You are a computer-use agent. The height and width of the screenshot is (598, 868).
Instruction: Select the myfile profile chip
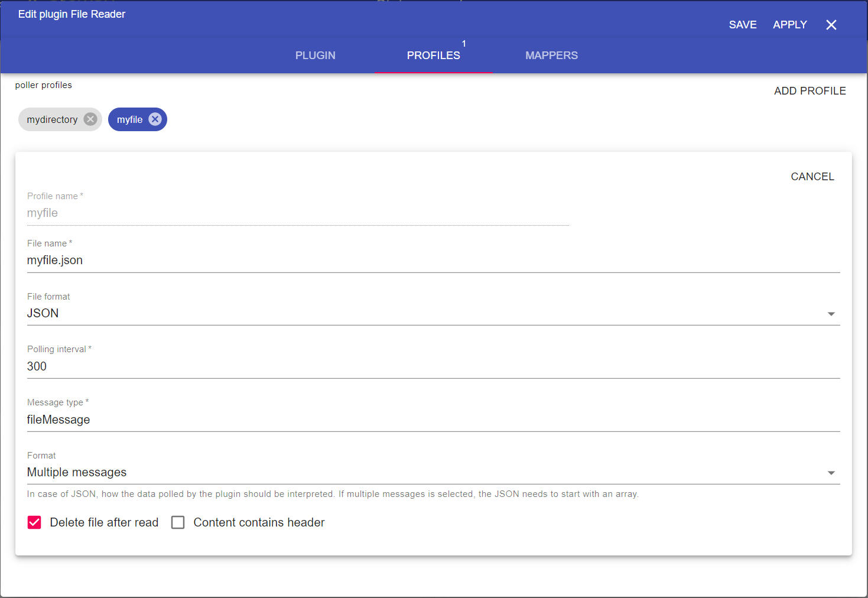(129, 119)
